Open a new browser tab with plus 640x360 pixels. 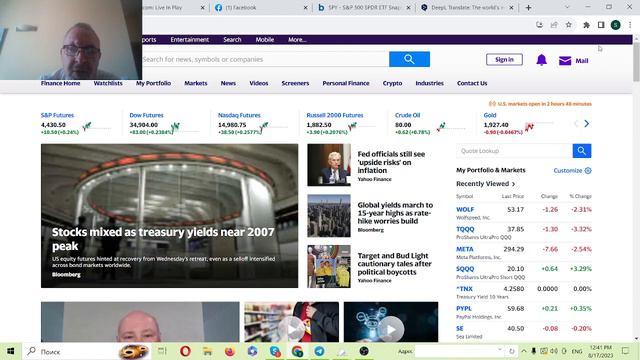click(x=528, y=7)
